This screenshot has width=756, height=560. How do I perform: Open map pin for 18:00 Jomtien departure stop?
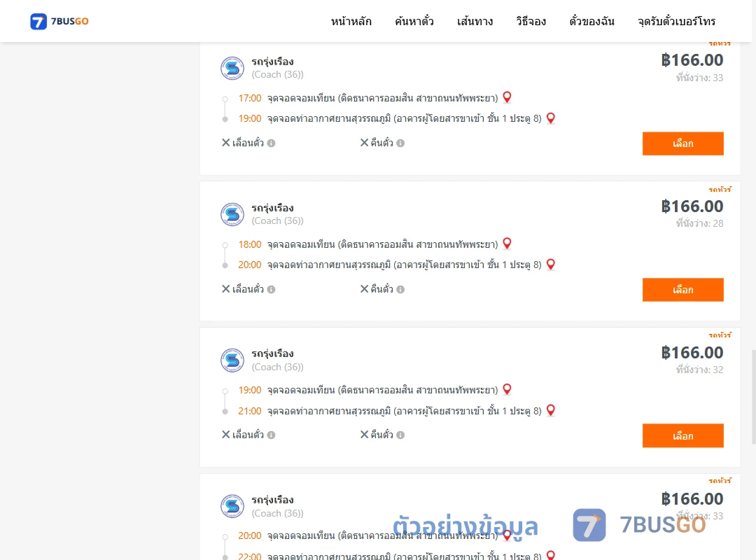click(507, 244)
